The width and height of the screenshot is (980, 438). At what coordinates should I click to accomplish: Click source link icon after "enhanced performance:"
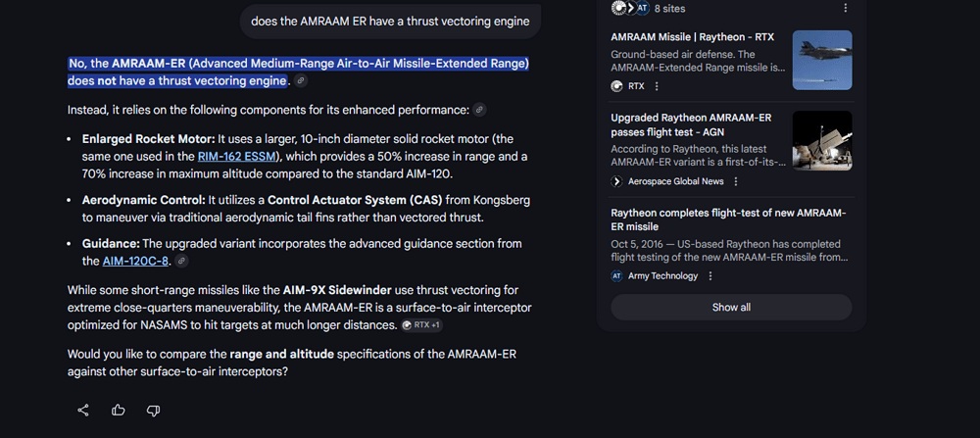tap(479, 110)
